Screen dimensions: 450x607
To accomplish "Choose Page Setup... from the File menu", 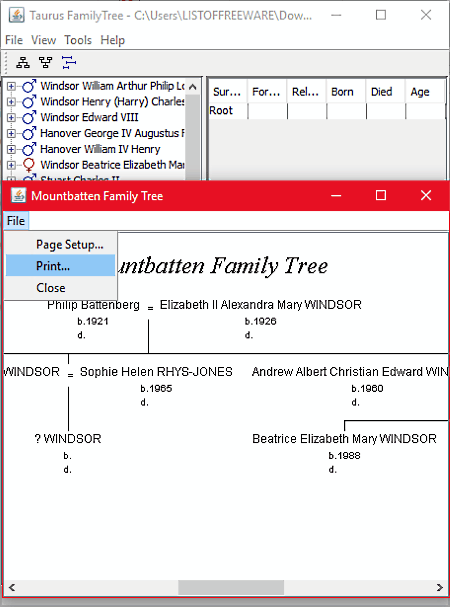I will click(60, 244).
